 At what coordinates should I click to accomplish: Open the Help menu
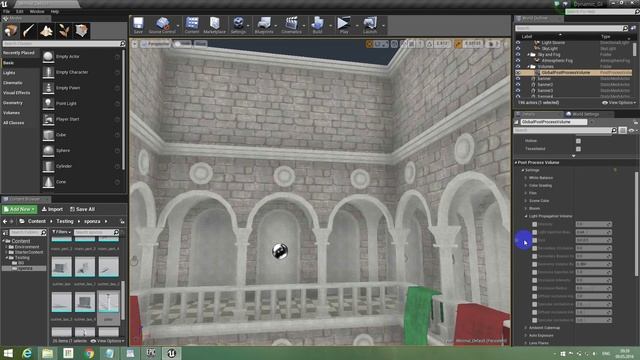(x=55, y=11)
